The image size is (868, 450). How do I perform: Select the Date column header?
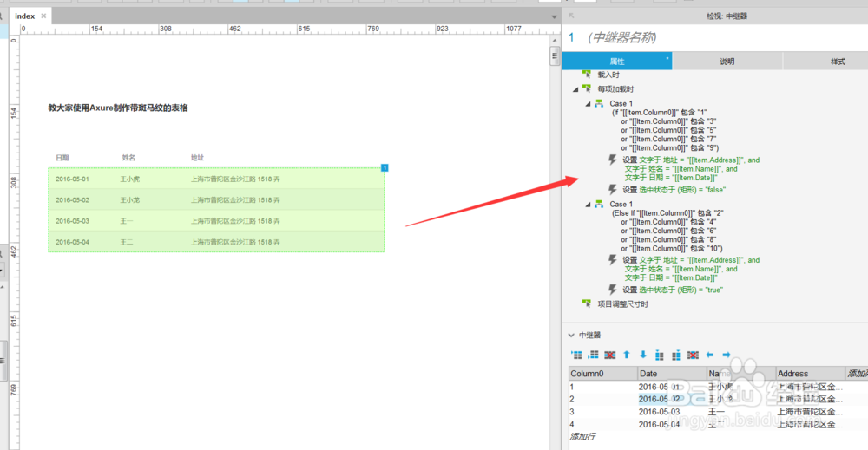pyautogui.click(x=672, y=374)
